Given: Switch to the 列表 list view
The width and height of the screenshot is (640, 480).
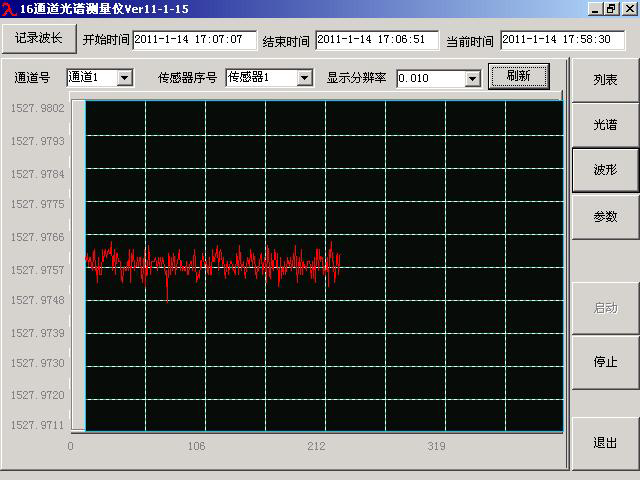Looking at the screenshot, I should [x=605, y=79].
